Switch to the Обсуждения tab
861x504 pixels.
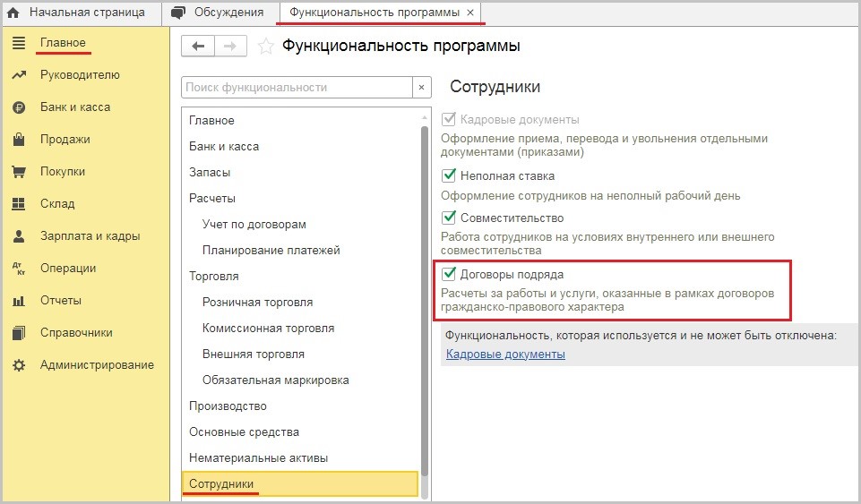tap(218, 13)
